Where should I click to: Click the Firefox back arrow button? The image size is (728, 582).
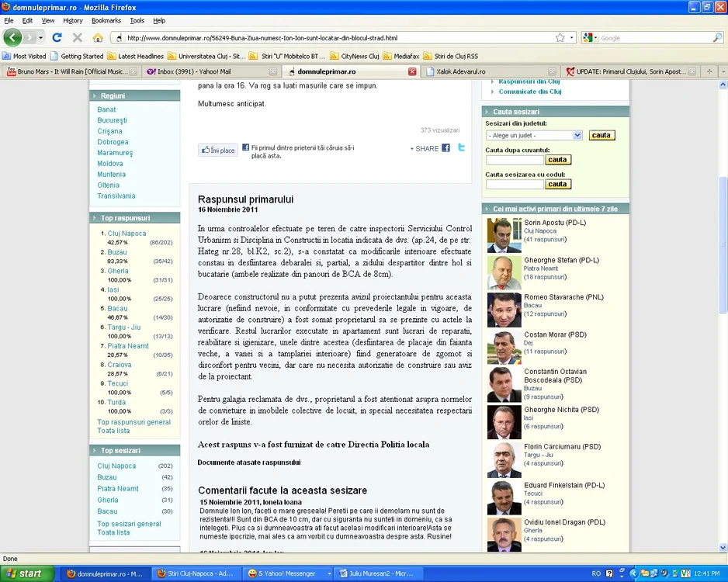[12, 37]
